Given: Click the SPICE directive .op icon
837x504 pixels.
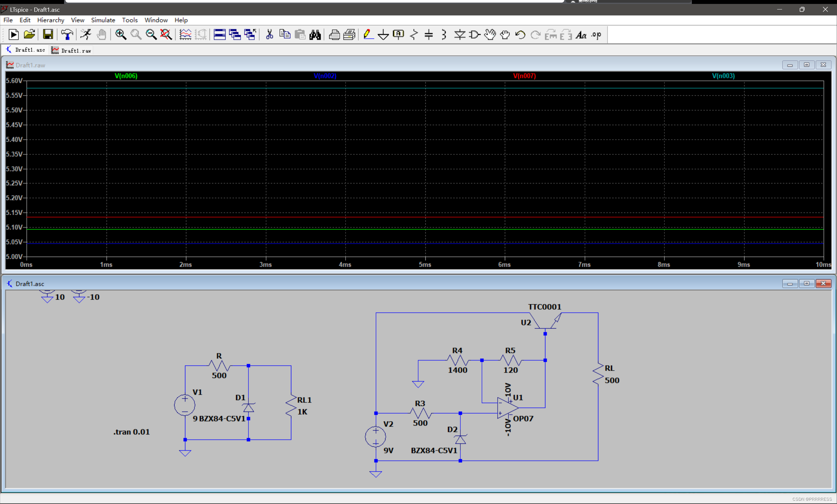Looking at the screenshot, I should tap(596, 34).
